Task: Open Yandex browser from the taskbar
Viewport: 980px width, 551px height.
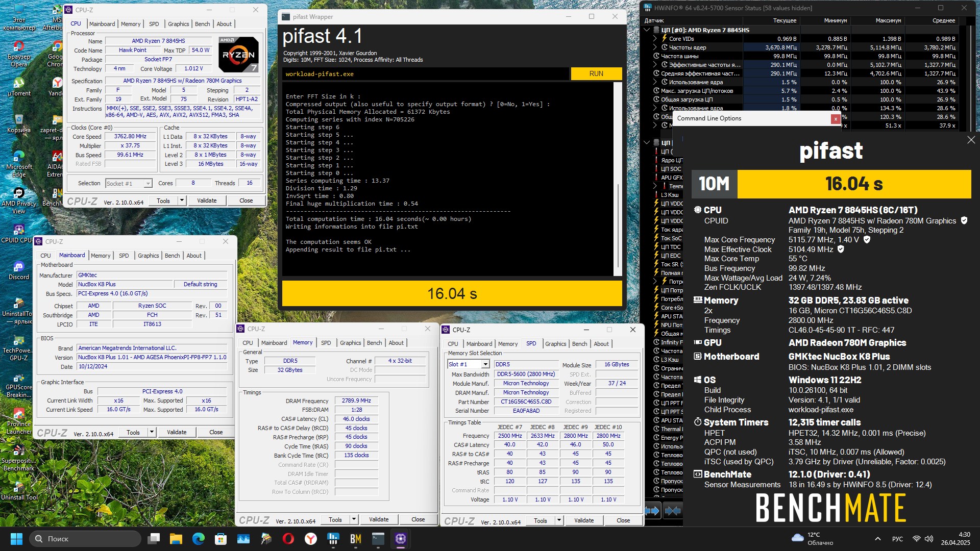Action: pyautogui.click(x=311, y=539)
